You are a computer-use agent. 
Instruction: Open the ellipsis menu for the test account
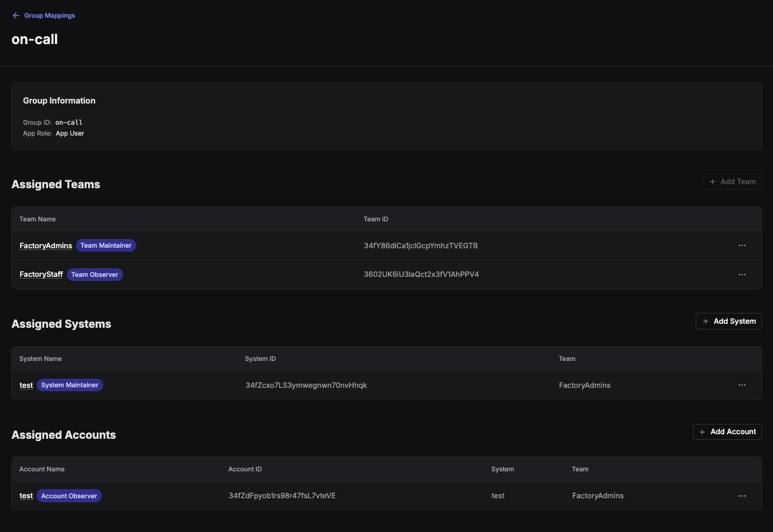(742, 496)
